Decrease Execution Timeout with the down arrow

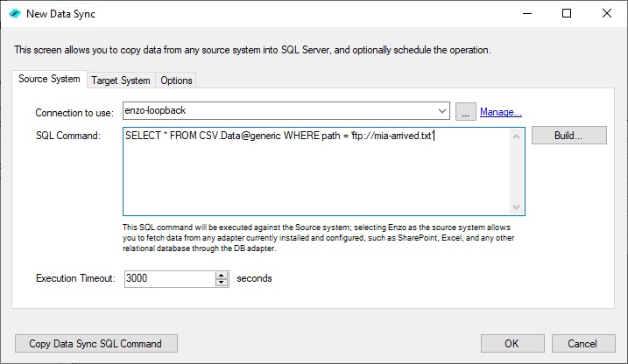tap(222, 283)
